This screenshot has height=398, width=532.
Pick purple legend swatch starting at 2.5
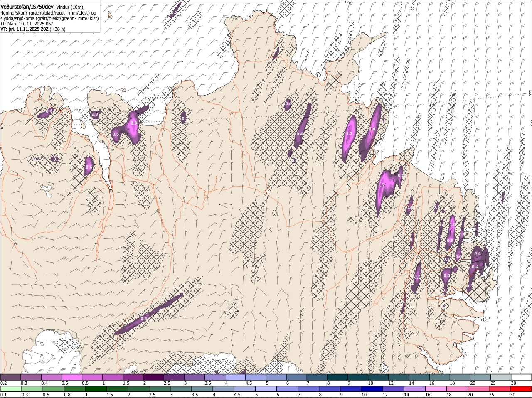(x=174, y=377)
